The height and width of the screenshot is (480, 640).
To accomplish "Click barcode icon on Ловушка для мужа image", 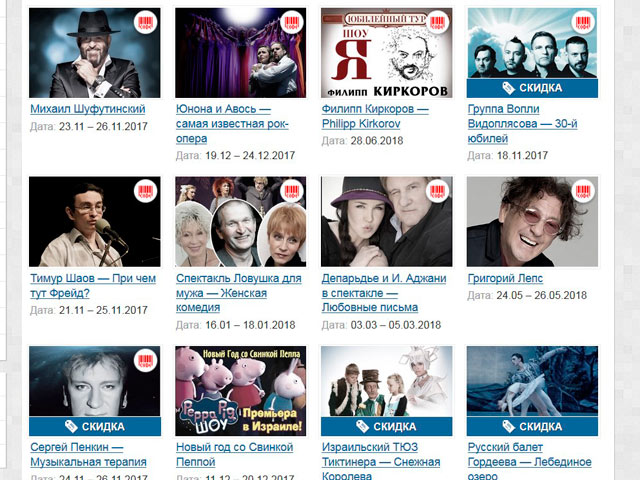I will click(292, 191).
